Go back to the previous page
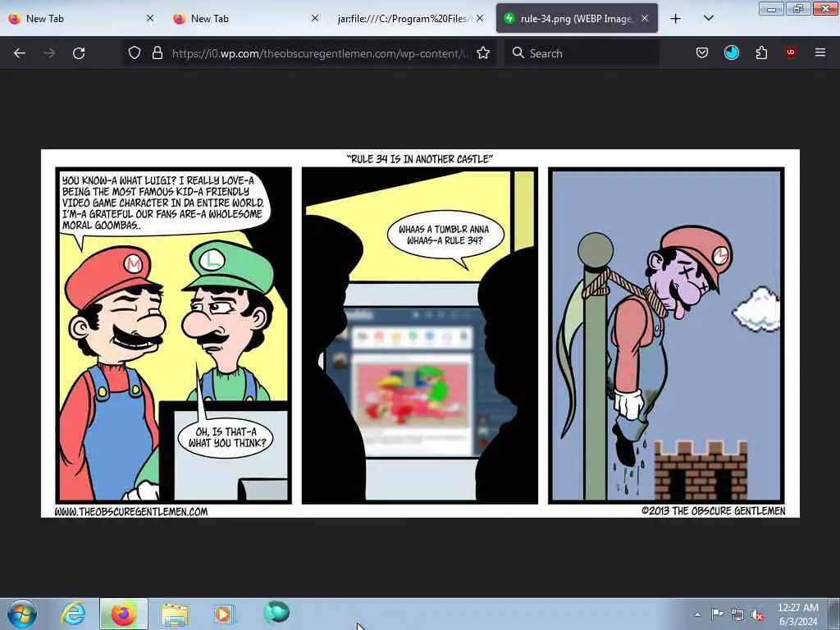Viewport: 840px width, 630px height. [20, 53]
